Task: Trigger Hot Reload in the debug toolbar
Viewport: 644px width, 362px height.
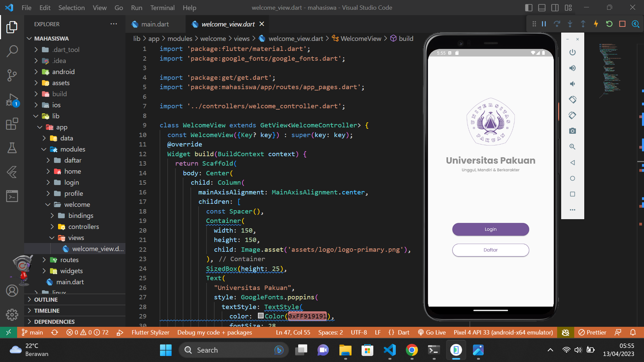Action: click(x=596, y=24)
